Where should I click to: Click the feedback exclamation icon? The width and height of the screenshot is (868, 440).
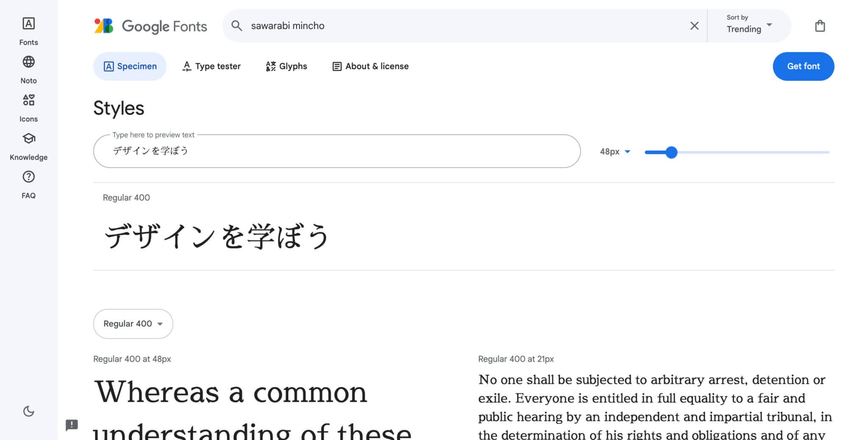[x=72, y=424]
